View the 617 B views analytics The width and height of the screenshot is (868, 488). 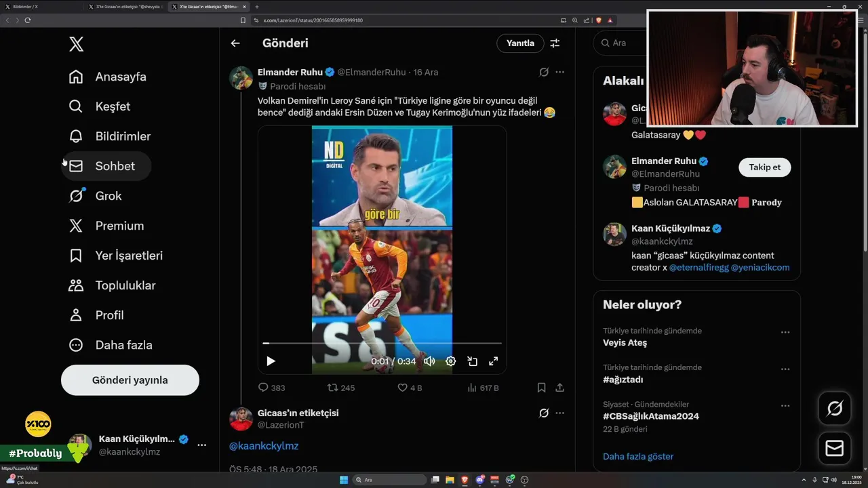tap(483, 388)
